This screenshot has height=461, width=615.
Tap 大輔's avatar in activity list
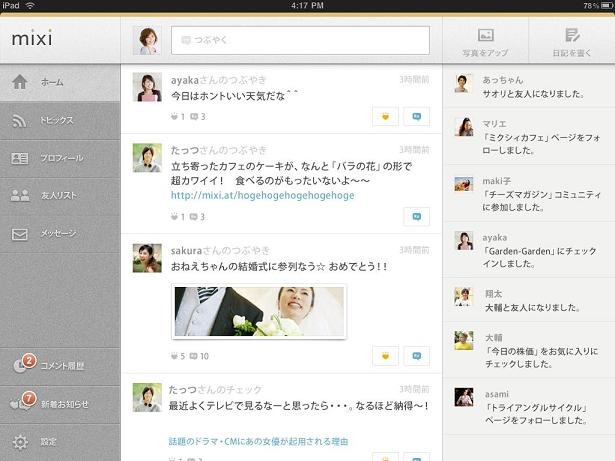pos(464,340)
